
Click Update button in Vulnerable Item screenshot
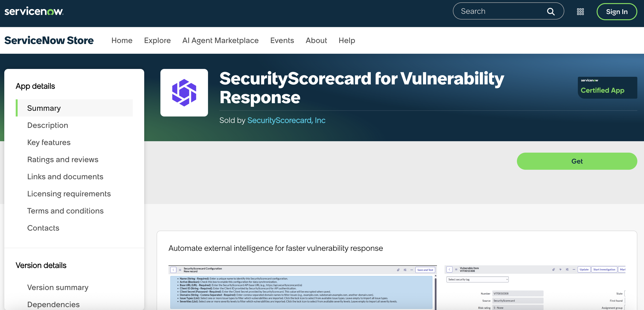[x=584, y=270]
